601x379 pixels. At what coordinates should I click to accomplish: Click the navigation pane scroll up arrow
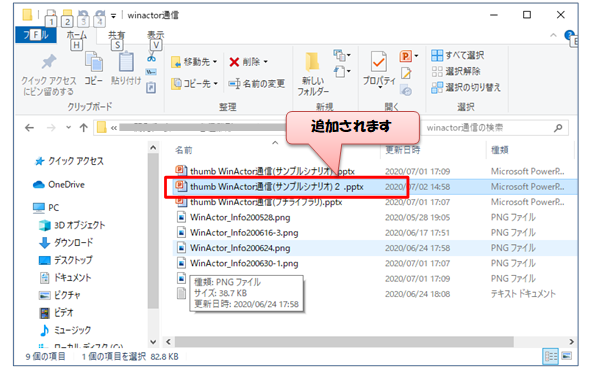(153, 148)
